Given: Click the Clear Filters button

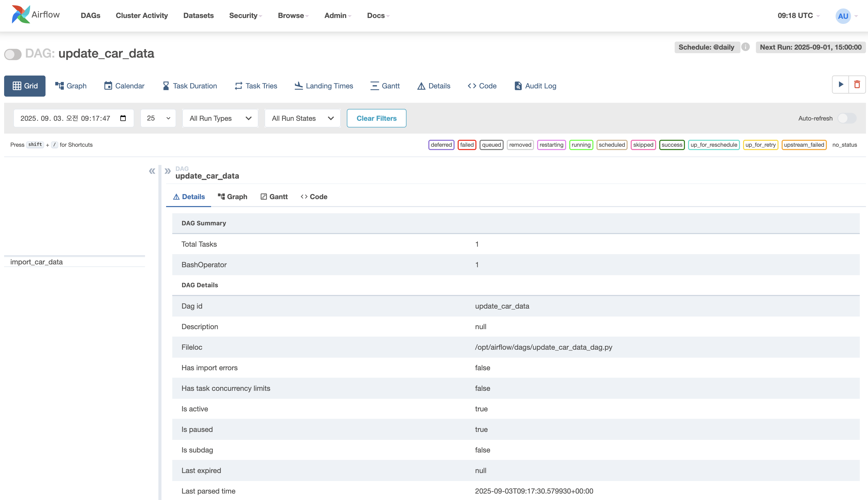Looking at the screenshot, I should click(376, 118).
